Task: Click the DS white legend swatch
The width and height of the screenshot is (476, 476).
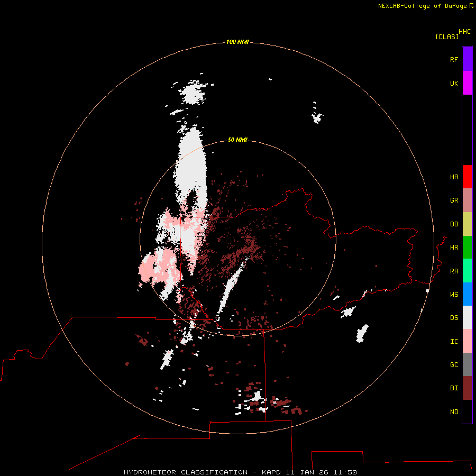Action: pyautogui.click(x=467, y=317)
